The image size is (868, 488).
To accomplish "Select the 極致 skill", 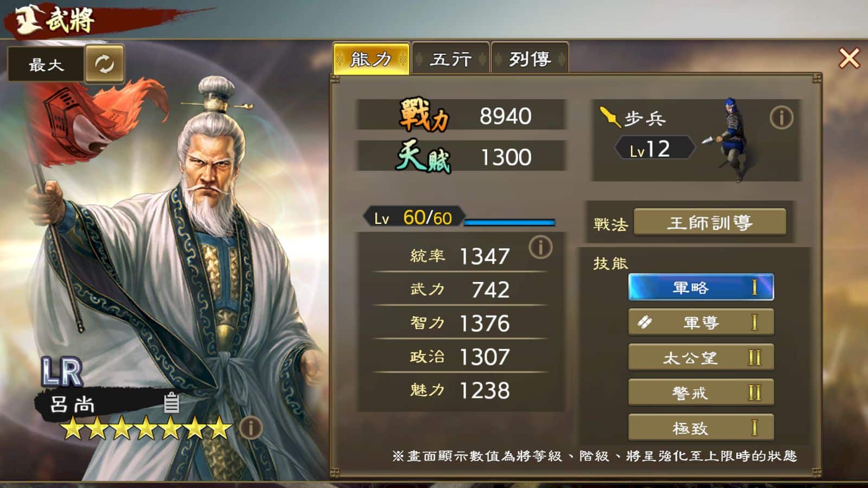I will pos(701,428).
